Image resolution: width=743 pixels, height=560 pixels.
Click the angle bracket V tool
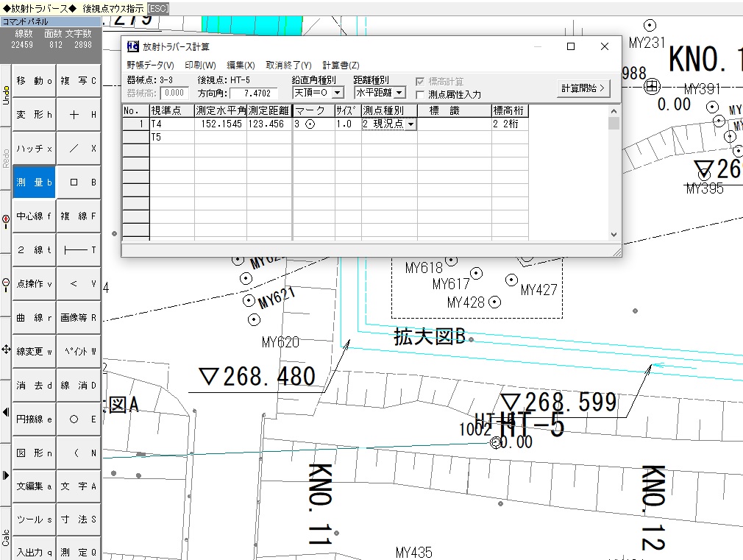[78, 284]
